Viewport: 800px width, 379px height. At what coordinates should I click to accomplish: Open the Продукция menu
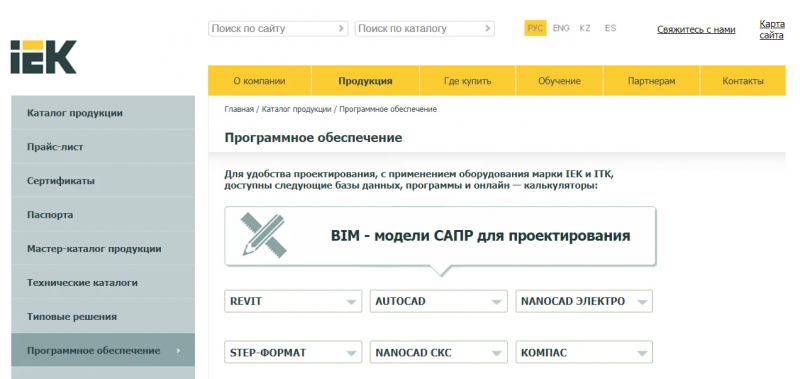pyautogui.click(x=365, y=81)
